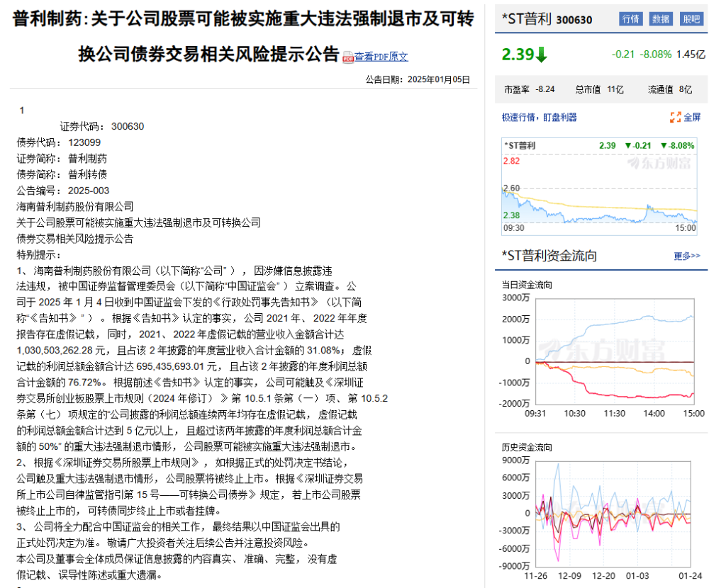Click the 1.45亿 turnover value
Viewport: 726px width, 588px height.
coord(691,55)
